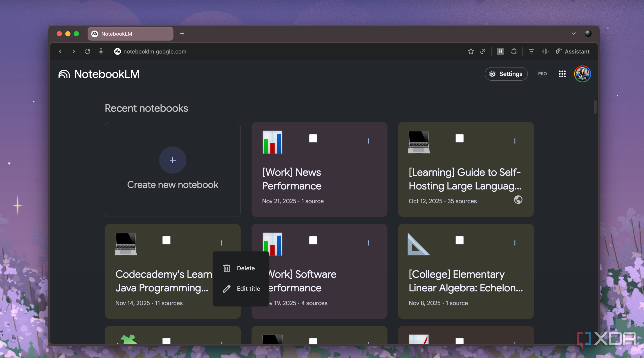Tick the checkbox on the Guide to Self-Hosting card
Screen dimensions: 644x358
(x=459, y=138)
